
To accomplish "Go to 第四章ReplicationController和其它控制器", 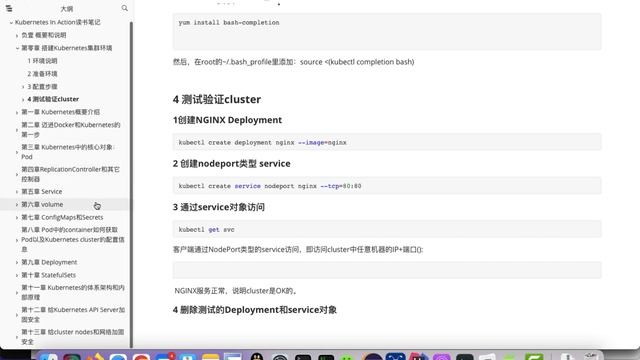I will click(70, 174).
